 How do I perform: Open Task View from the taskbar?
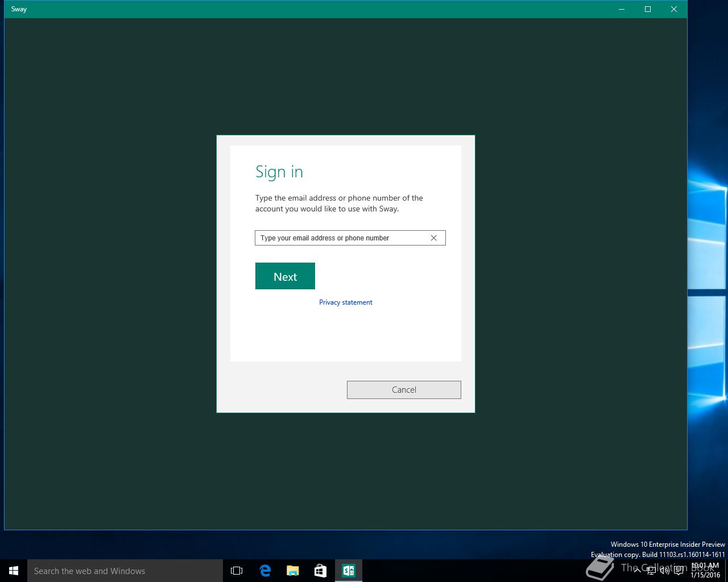[237, 571]
